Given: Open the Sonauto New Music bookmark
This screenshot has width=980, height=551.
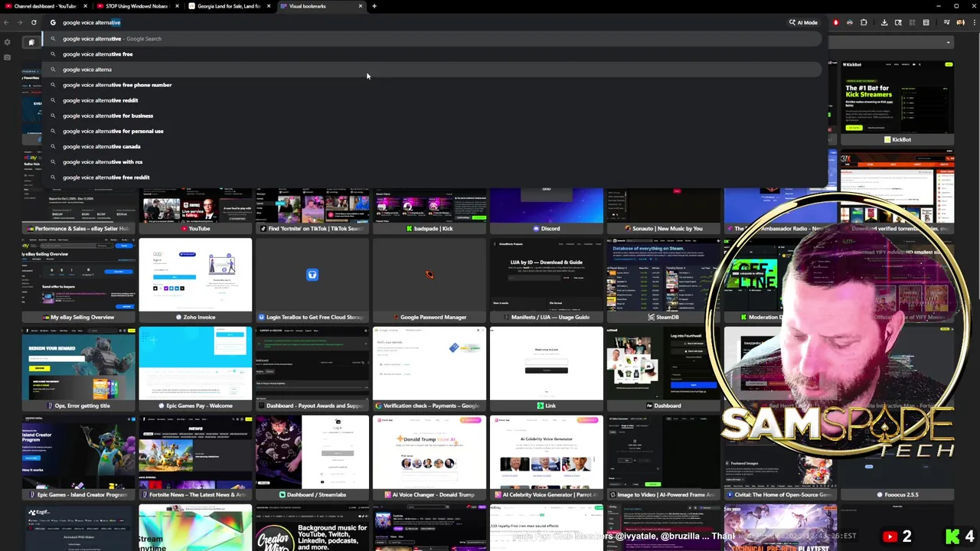Looking at the screenshot, I should 663,210.
